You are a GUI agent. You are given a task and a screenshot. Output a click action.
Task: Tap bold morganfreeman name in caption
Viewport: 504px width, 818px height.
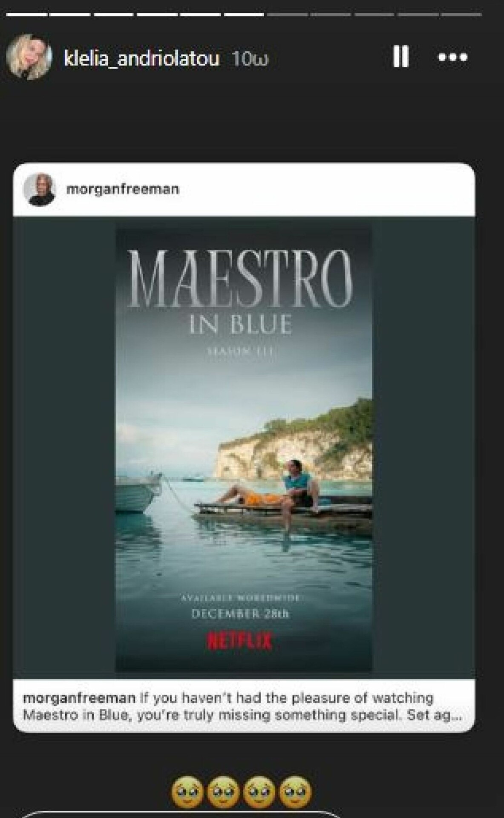point(79,698)
